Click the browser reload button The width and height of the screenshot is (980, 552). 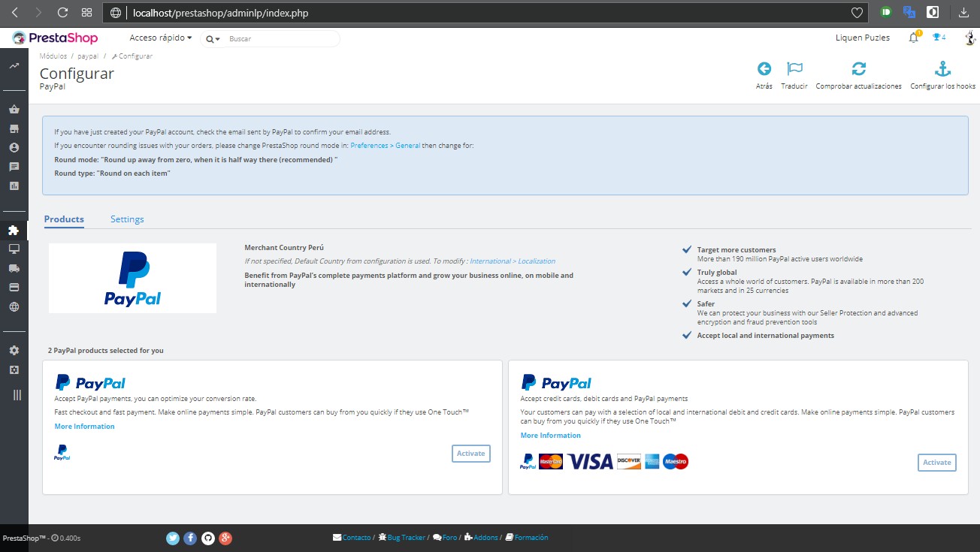62,13
